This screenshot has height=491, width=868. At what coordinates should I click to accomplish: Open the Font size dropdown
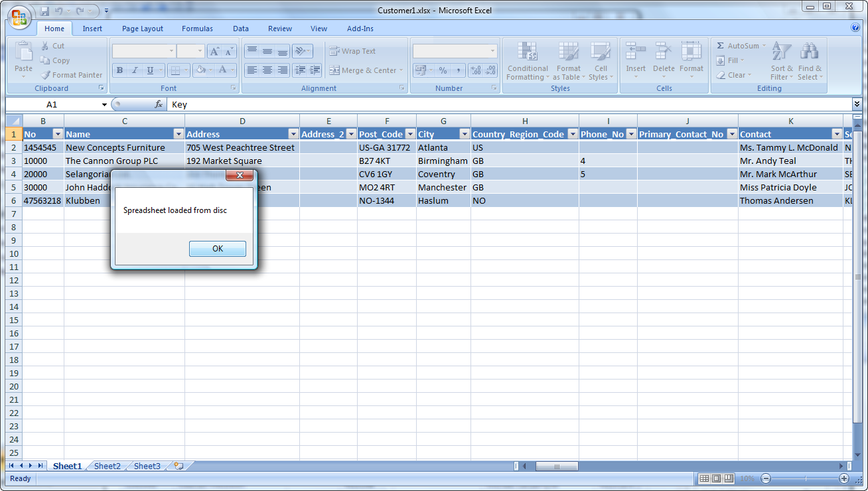pyautogui.click(x=200, y=51)
